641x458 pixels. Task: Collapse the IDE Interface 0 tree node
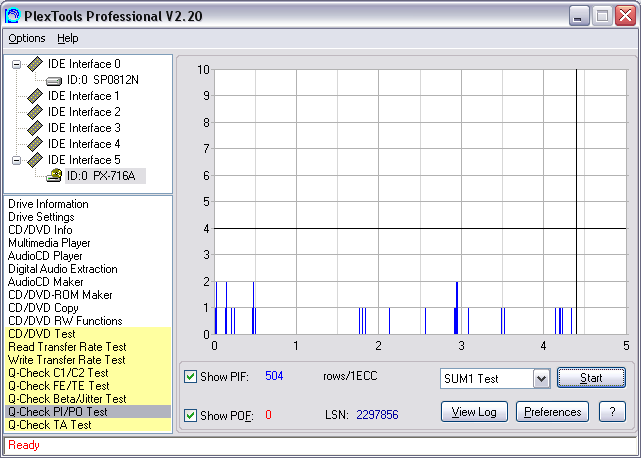16,64
